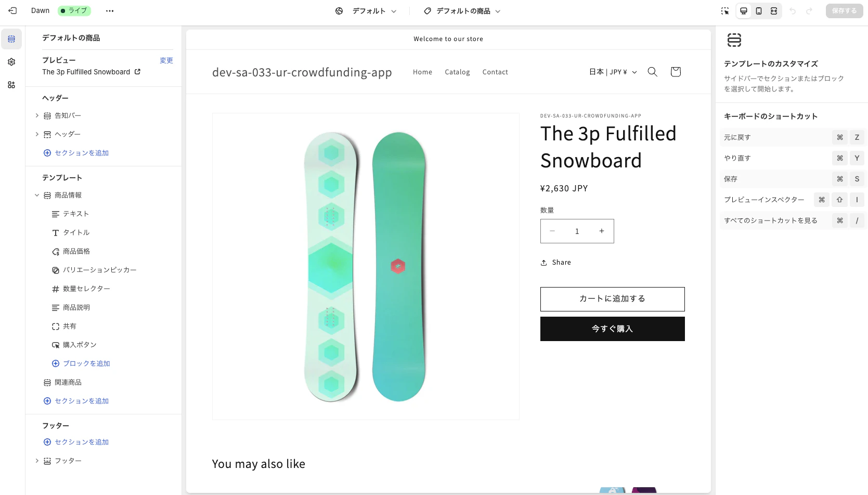
Task: Click the exit editor back icon
Action: point(12,10)
